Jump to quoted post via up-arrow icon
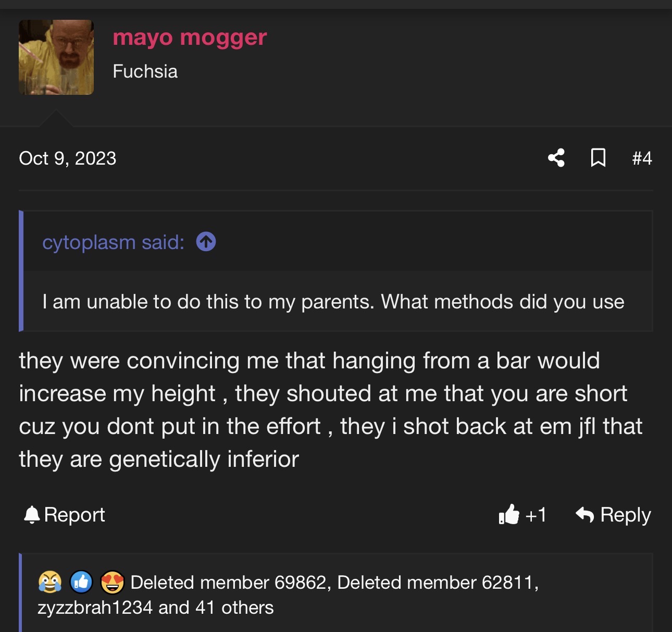The width and height of the screenshot is (672, 632). 206,242
